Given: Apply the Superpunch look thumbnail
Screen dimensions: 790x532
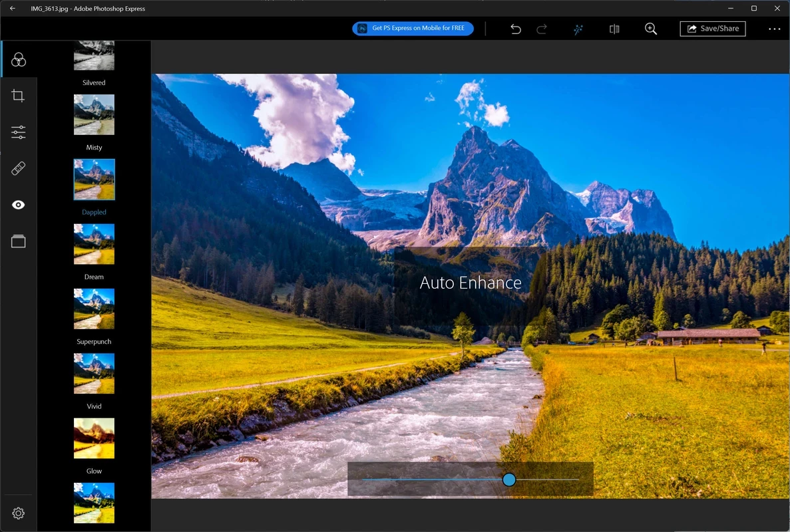Looking at the screenshot, I should pos(94,309).
